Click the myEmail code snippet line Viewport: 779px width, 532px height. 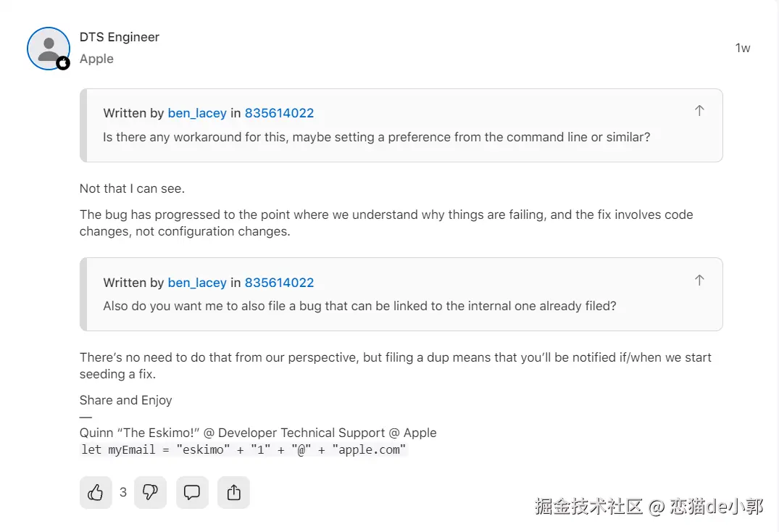click(244, 449)
